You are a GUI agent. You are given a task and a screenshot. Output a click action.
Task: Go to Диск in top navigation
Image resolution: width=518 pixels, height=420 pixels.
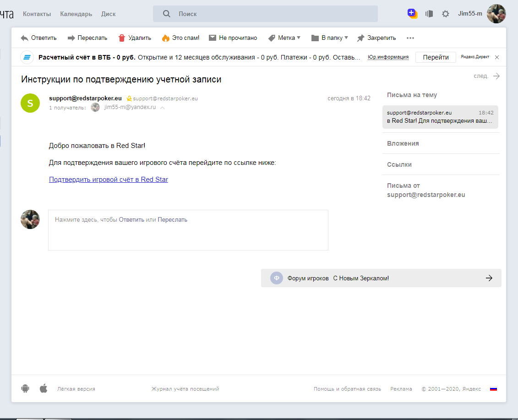tap(109, 14)
